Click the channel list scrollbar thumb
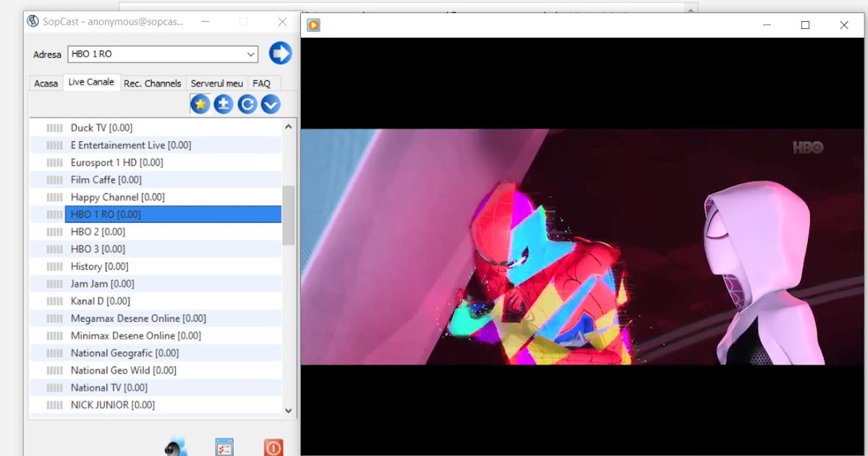 (289, 215)
